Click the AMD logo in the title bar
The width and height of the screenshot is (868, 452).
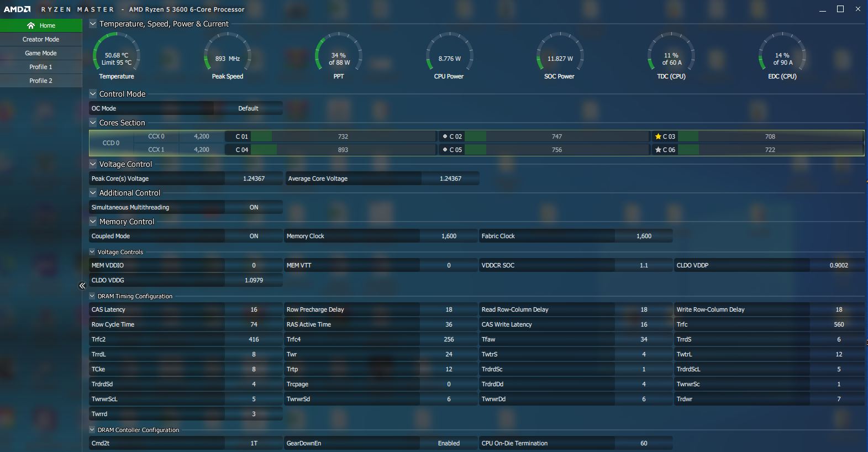pos(17,9)
